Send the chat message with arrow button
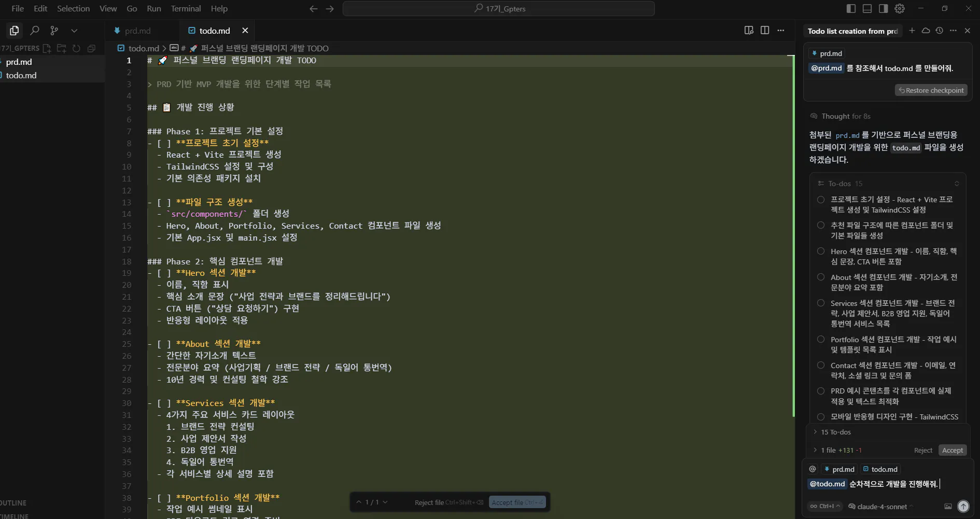 [x=963, y=507]
